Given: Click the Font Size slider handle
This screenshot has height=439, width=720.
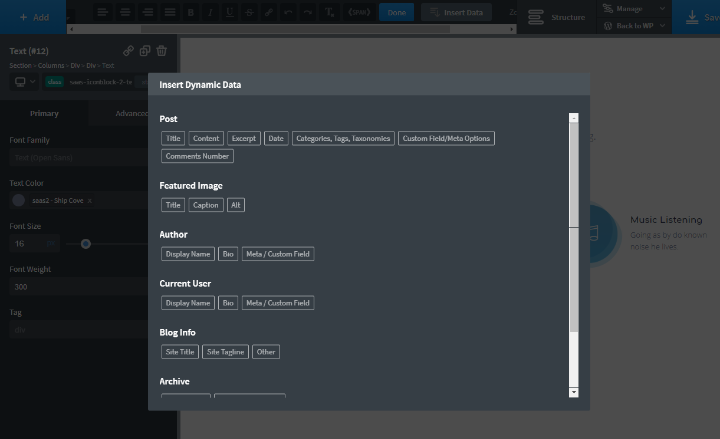Looking at the screenshot, I should tap(85, 244).
